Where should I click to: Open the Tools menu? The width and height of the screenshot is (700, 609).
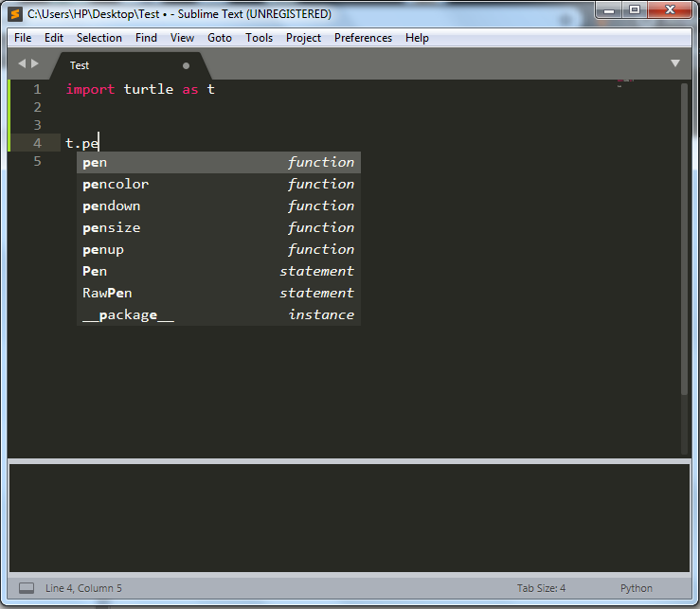click(x=259, y=38)
